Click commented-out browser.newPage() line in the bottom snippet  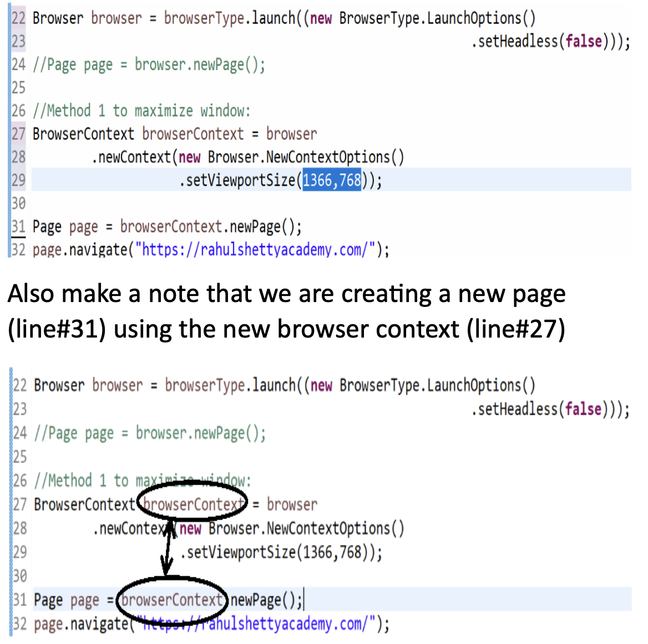tap(150, 433)
